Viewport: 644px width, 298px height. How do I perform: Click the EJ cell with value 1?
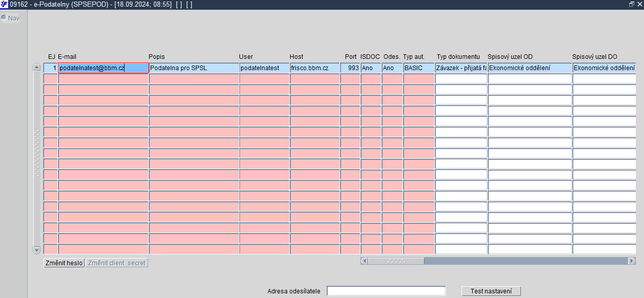50,68
